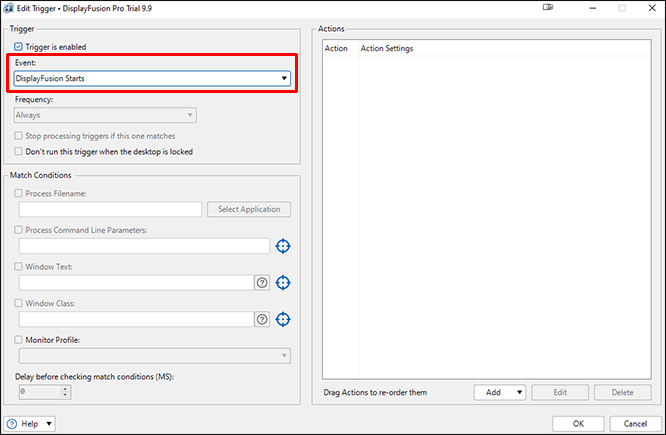
Task: Decrease delay with the spinner down arrow
Action: tap(65, 395)
